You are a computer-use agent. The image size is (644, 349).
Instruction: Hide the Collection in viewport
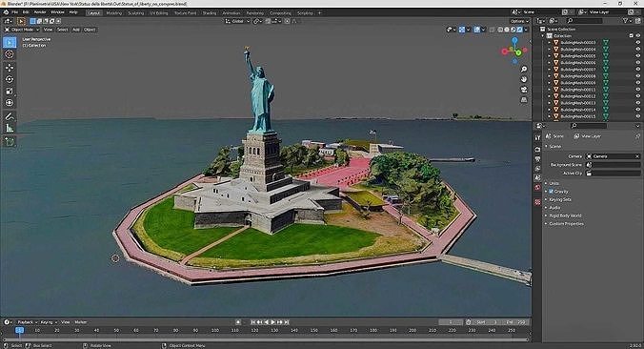(638, 36)
